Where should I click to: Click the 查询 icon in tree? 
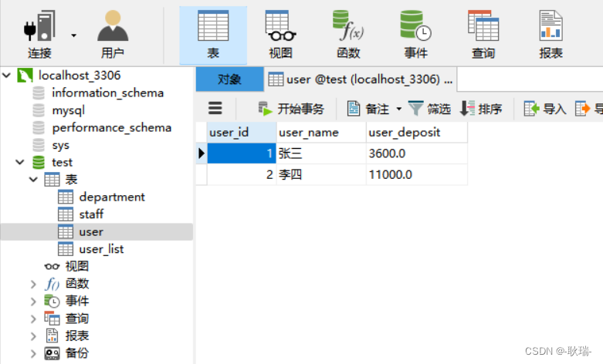[x=52, y=318]
